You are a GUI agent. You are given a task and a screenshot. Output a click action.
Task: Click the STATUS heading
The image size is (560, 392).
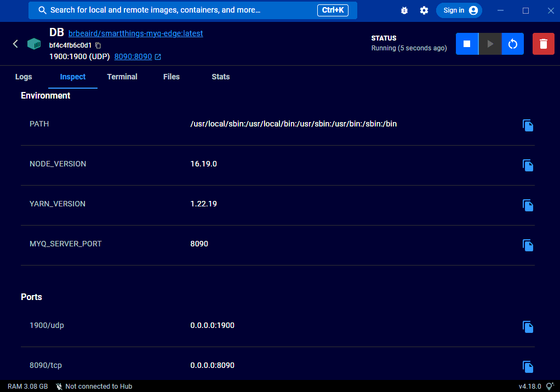click(x=384, y=38)
